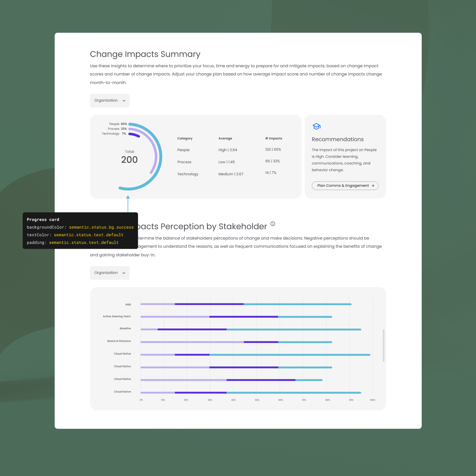Click the Technology category row label in table

pyautogui.click(x=188, y=174)
